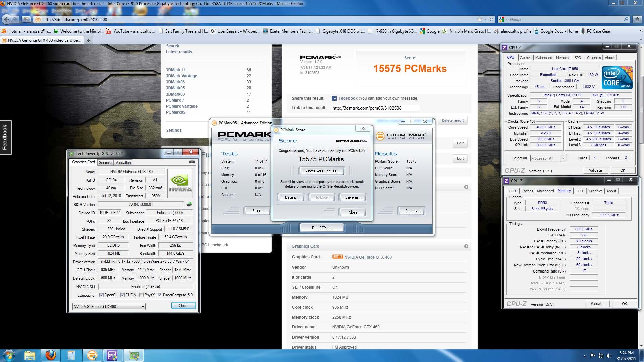Open Windows Explorer from taskbar

[x=30, y=355]
